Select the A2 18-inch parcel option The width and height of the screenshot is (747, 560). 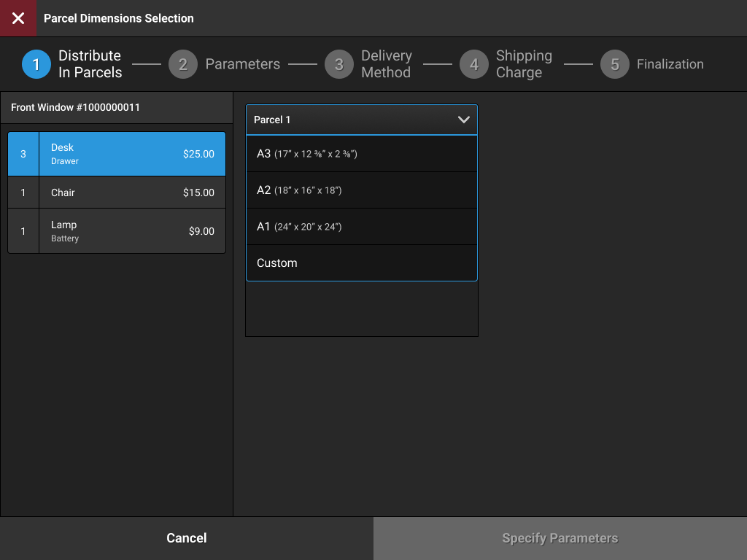click(x=362, y=190)
